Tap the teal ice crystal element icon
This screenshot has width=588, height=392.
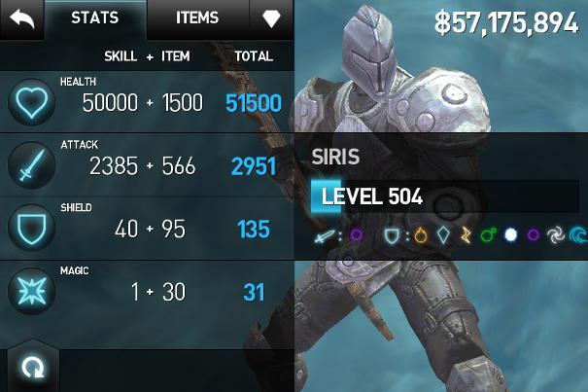(443, 235)
